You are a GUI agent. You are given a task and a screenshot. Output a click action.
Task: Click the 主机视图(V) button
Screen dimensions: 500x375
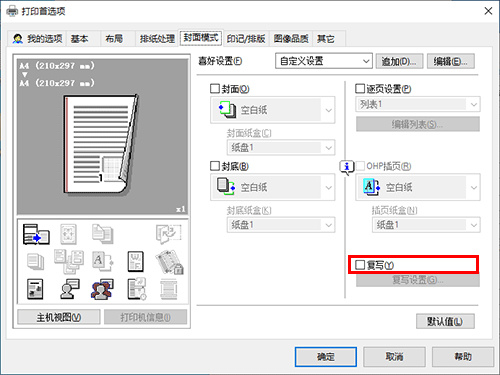(59, 317)
